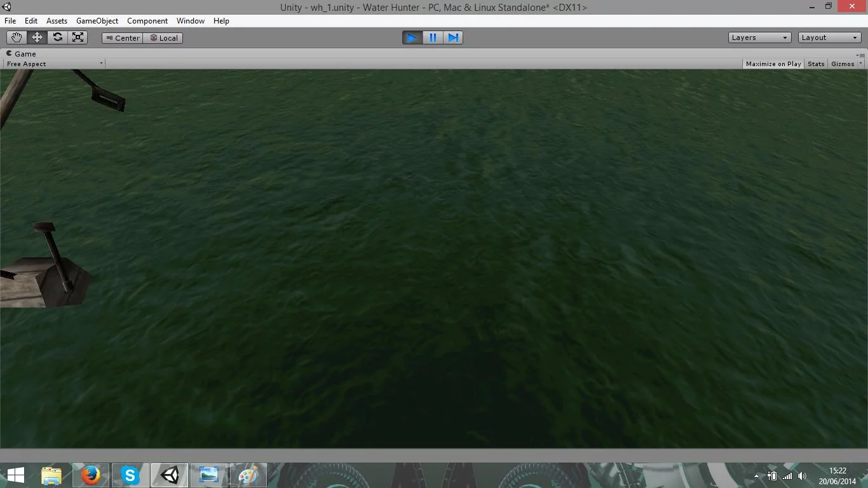Image resolution: width=868 pixels, height=488 pixels.
Task: Toggle the Center pivot mode
Action: click(122, 38)
